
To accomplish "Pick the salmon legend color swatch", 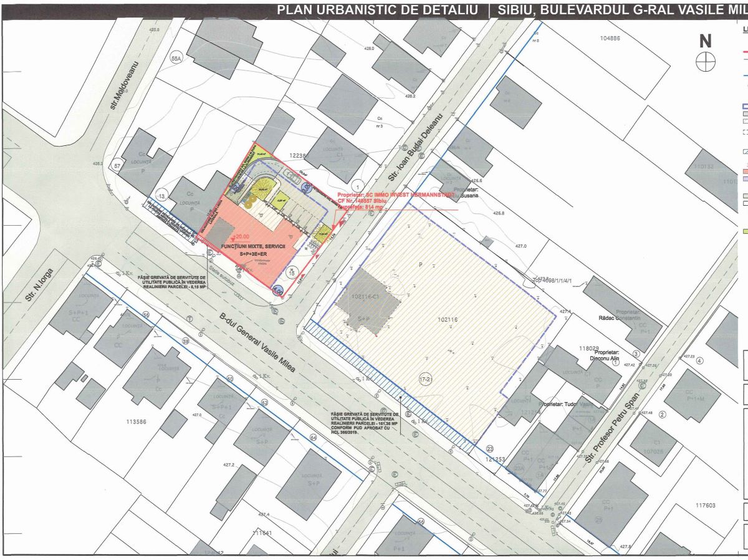I will click(x=745, y=171).
